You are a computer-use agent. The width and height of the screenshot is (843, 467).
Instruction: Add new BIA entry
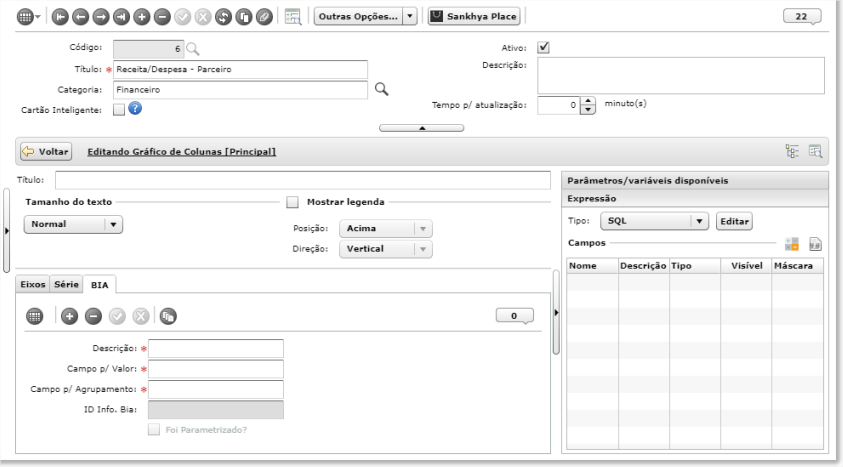[69, 316]
